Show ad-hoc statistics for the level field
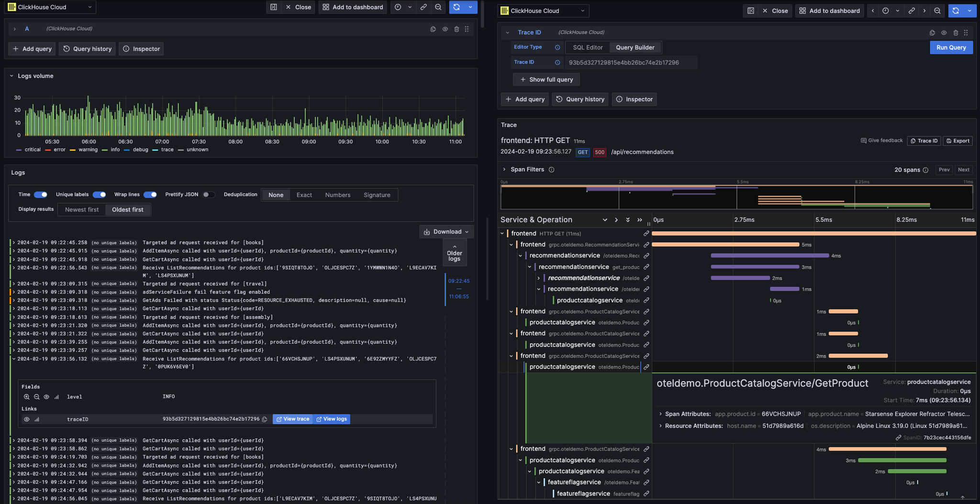This screenshot has width=980, height=504. (x=56, y=397)
